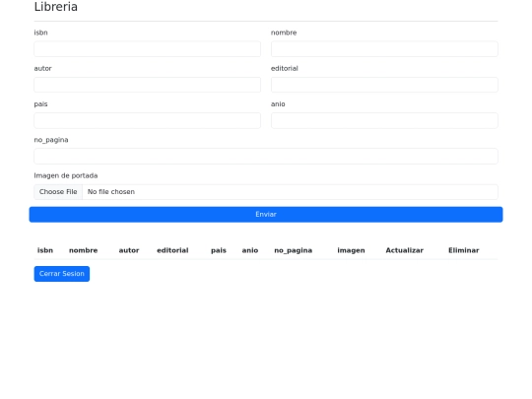Focus the nombre text field

pos(384,49)
